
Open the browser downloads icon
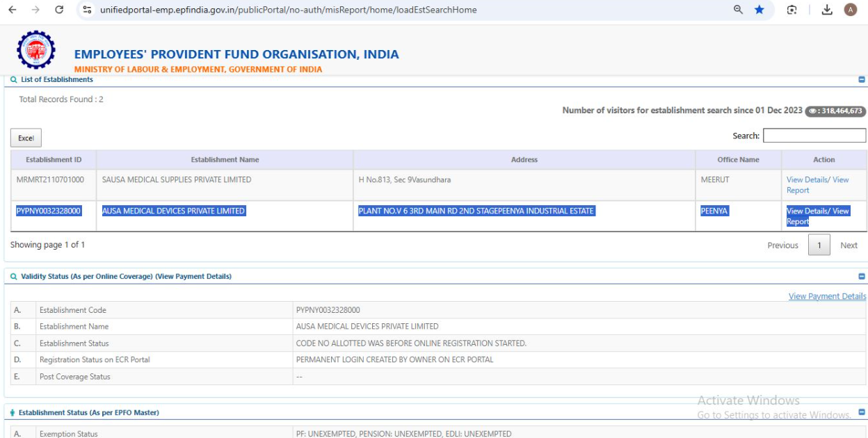(827, 10)
